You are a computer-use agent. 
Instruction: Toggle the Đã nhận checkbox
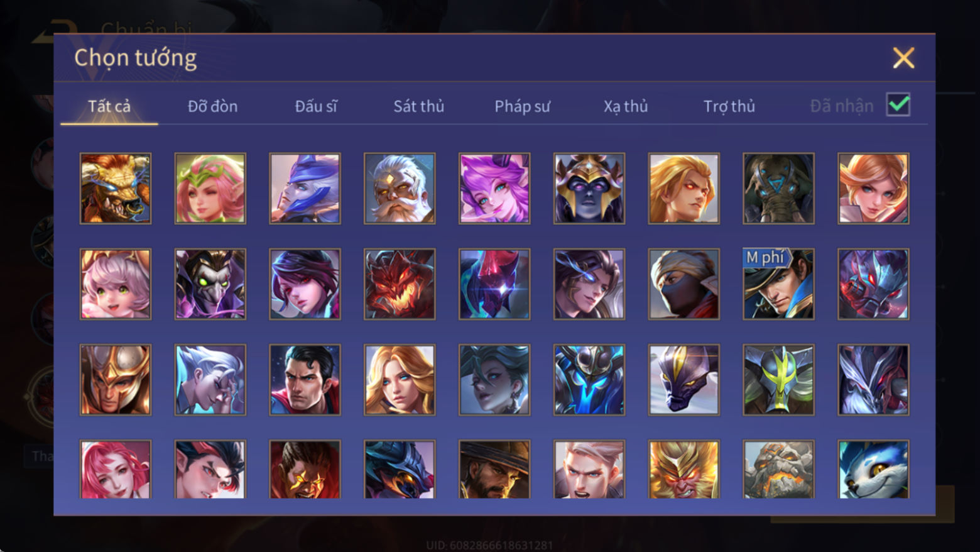pos(898,104)
